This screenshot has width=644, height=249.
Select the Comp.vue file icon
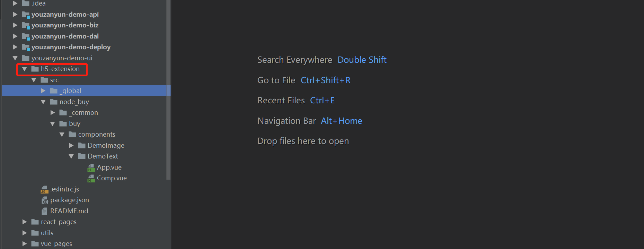click(x=91, y=178)
